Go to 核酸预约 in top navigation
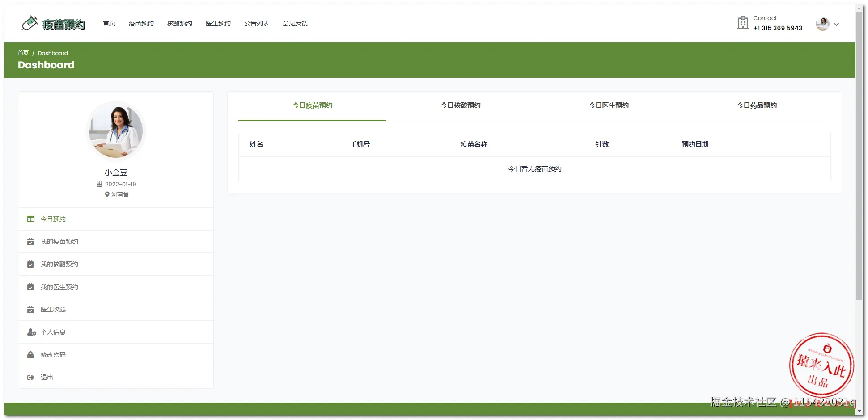 [x=180, y=23]
